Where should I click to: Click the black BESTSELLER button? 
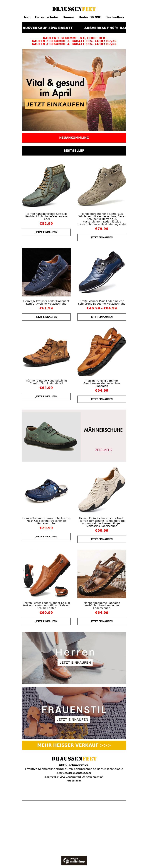pyautogui.click(x=74, y=151)
